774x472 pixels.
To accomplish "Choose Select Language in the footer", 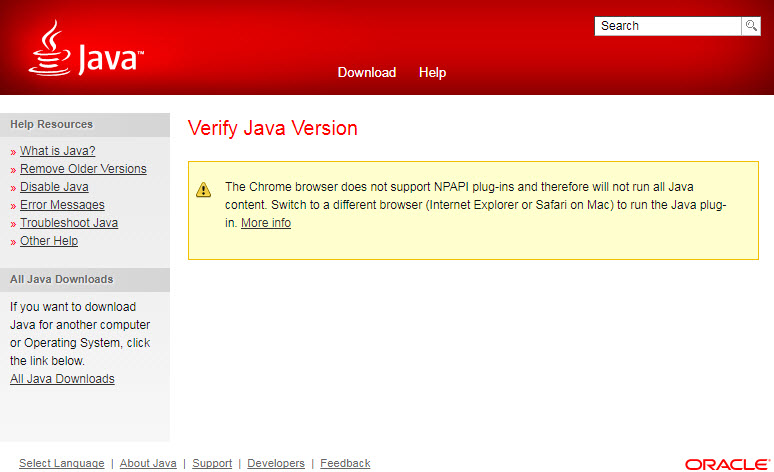I will click(x=61, y=463).
